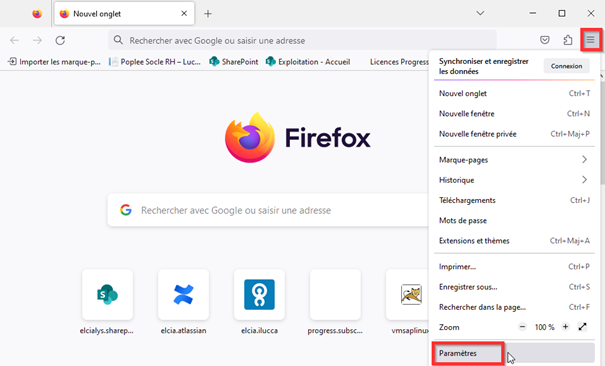Close the Nouvel onglet tab
The width and height of the screenshot is (605, 366).
point(184,13)
